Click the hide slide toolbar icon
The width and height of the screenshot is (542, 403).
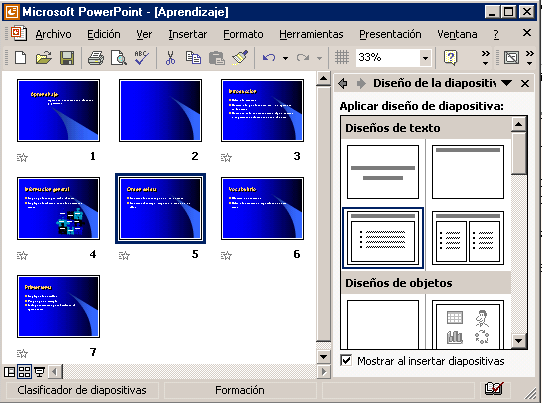[511, 57]
